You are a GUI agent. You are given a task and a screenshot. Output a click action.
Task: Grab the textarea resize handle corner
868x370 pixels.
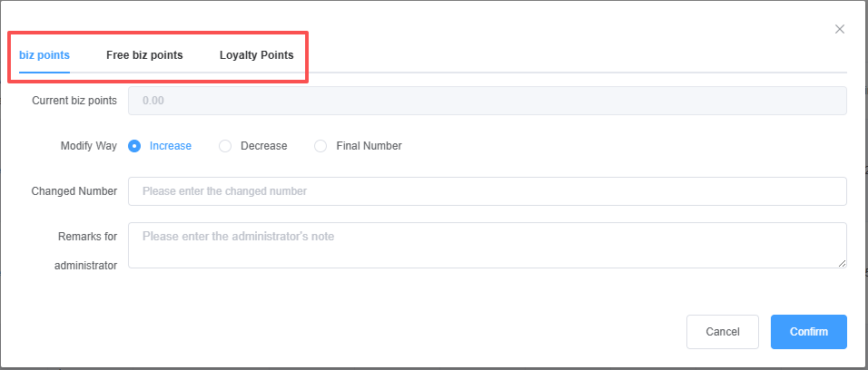[x=842, y=263]
